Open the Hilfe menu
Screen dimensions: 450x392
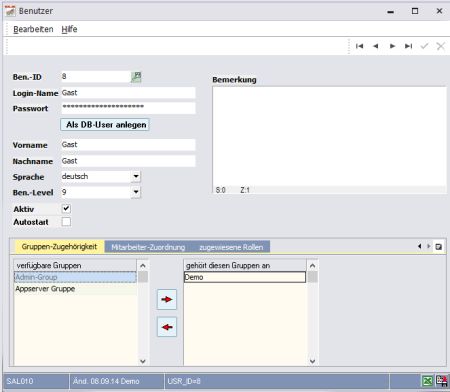(69, 29)
